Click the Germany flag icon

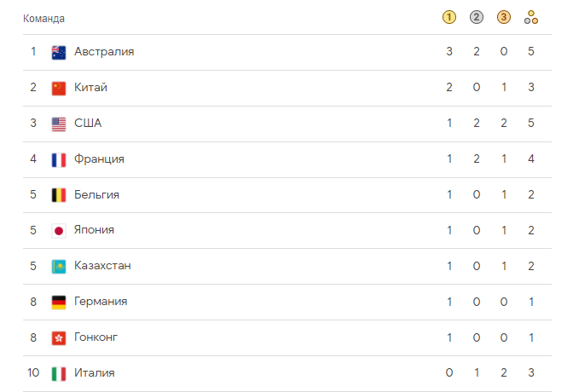[x=59, y=302]
